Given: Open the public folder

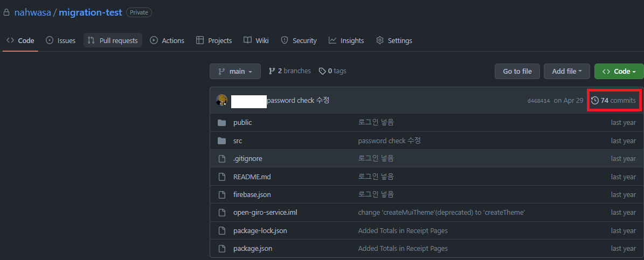Looking at the screenshot, I should point(243,123).
